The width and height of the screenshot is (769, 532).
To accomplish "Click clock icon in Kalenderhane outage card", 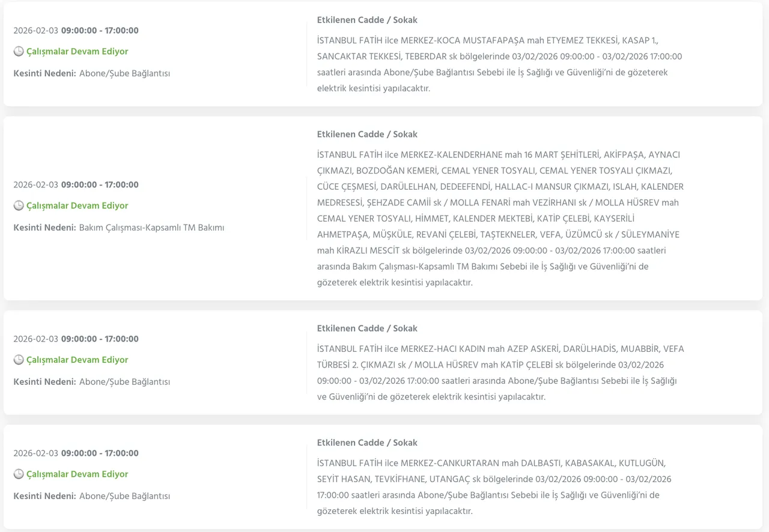I will [19, 206].
